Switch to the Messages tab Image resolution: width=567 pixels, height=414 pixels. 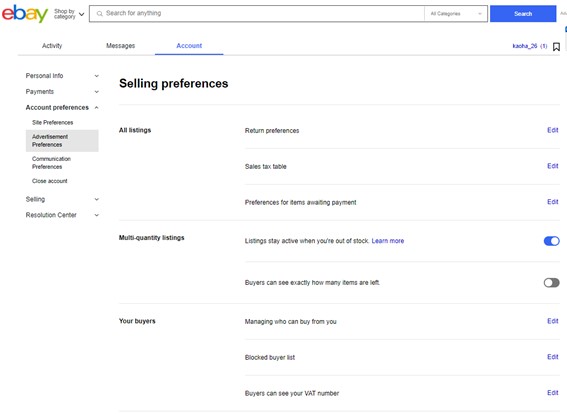coord(120,46)
